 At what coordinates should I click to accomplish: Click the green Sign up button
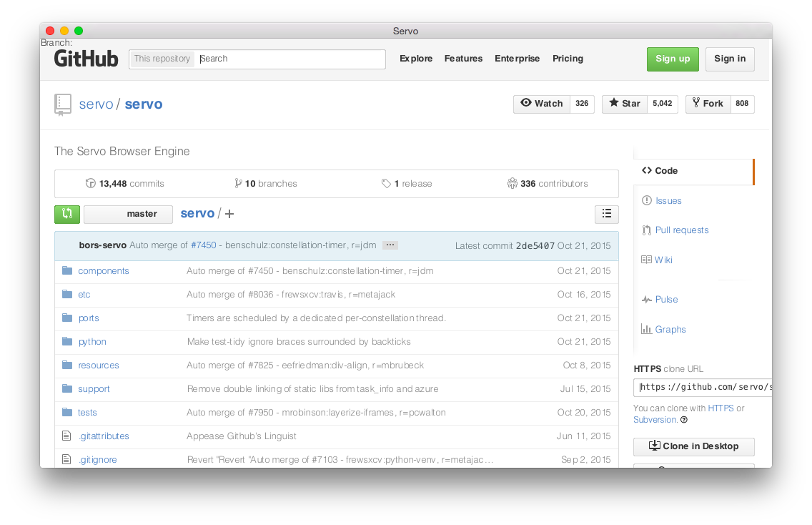[x=673, y=59]
